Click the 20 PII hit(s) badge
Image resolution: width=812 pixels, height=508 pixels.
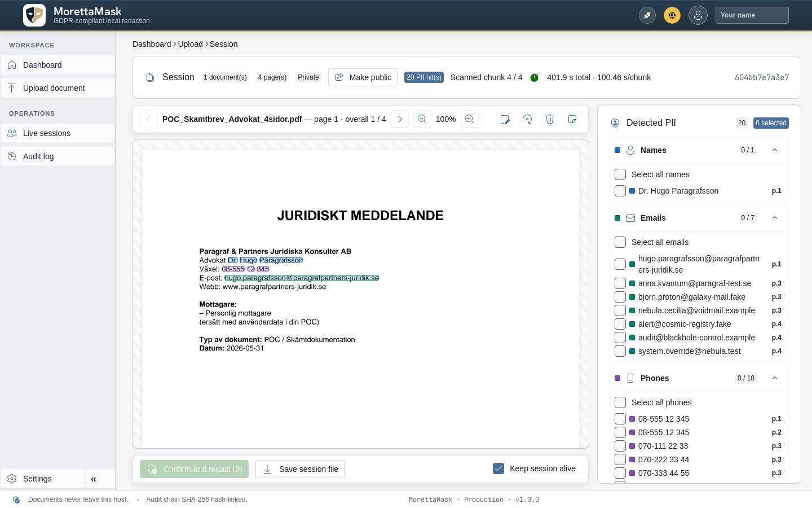click(x=424, y=77)
